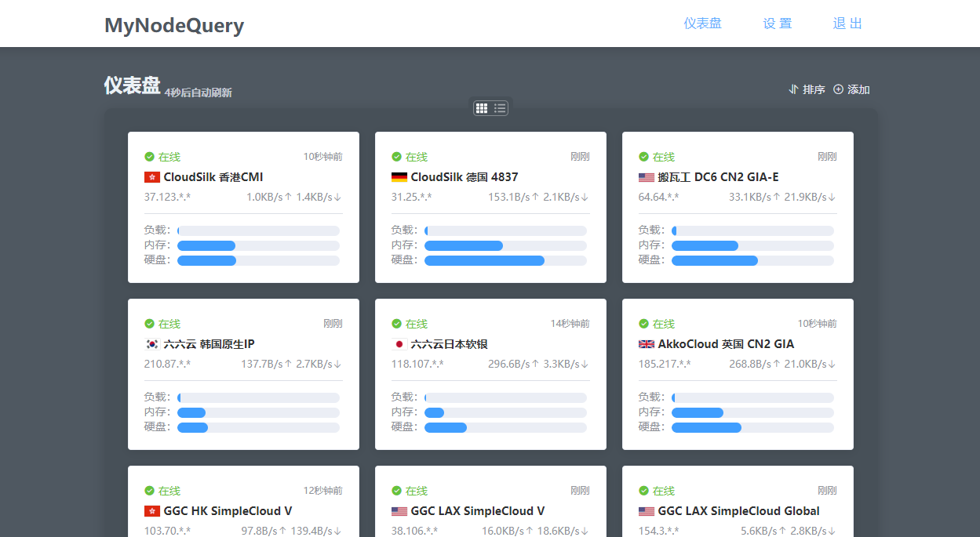Toggle online status indicator on 六六云 韩国原生IP
This screenshot has width=980, height=537.
click(150, 323)
